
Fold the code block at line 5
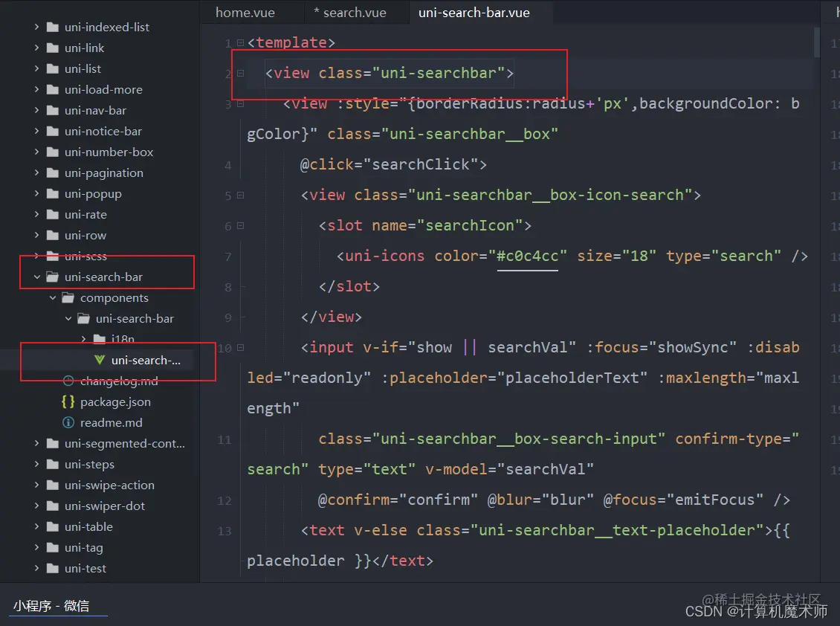click(x=241, y=196)
